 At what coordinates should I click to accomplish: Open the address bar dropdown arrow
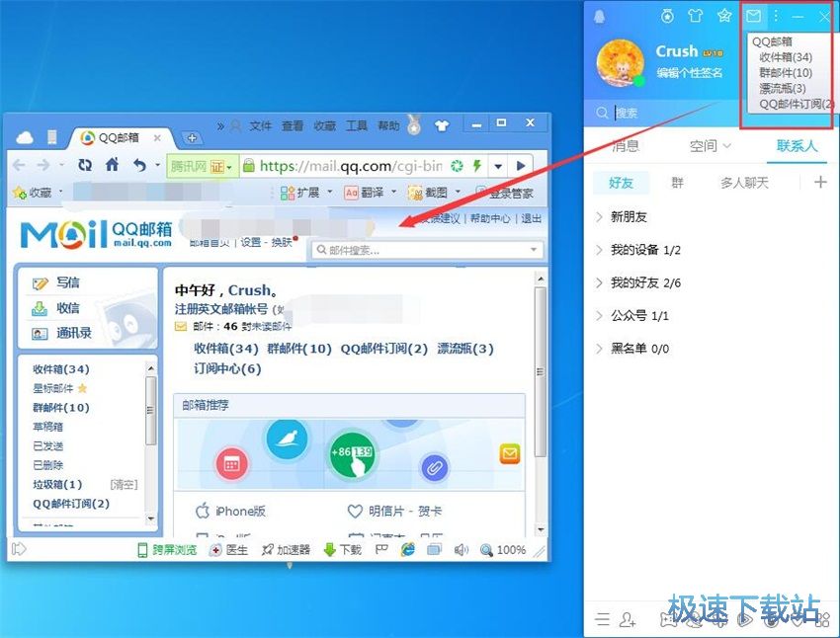pos(498,167)
